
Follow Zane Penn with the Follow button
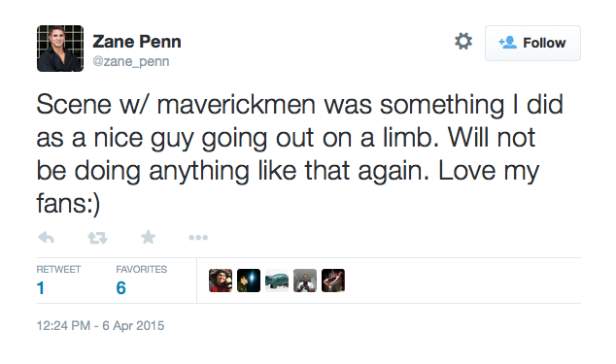532,43
